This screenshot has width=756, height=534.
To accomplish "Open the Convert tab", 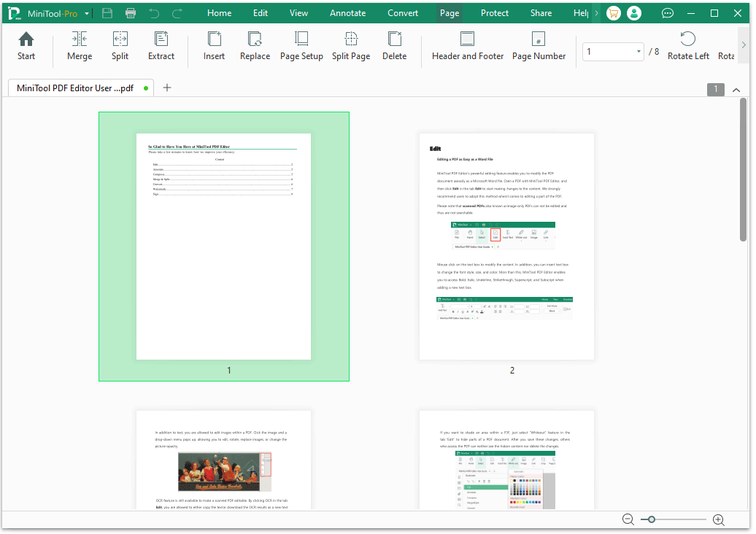I will (403, 13).
